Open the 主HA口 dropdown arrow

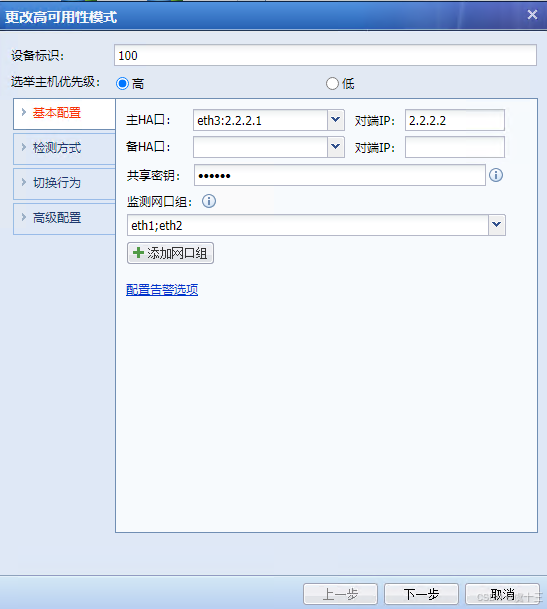[336, 120]
